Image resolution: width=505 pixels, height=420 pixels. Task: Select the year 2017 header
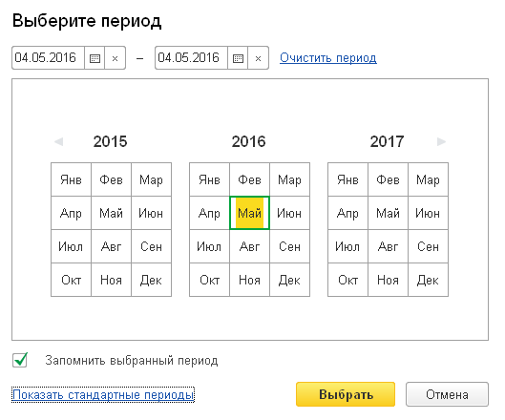pos(388,141)
